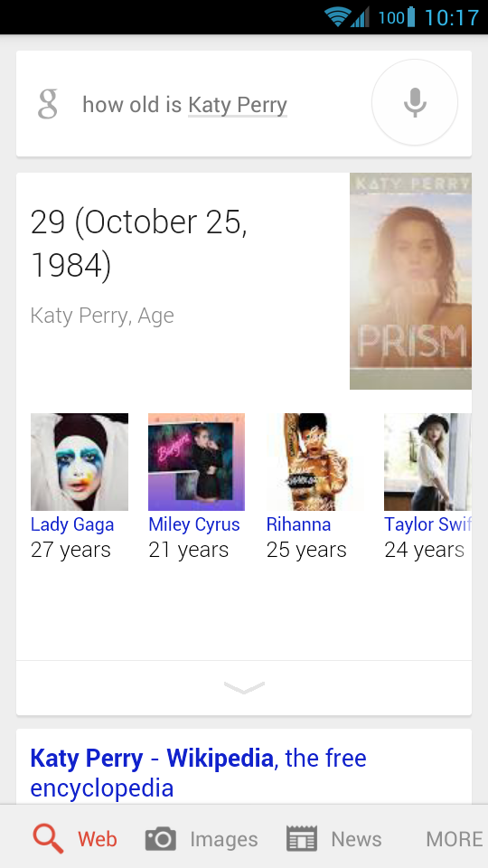Tap the newspaper News icon
This screenshot has width=488, height=868.
click(302, 839)
